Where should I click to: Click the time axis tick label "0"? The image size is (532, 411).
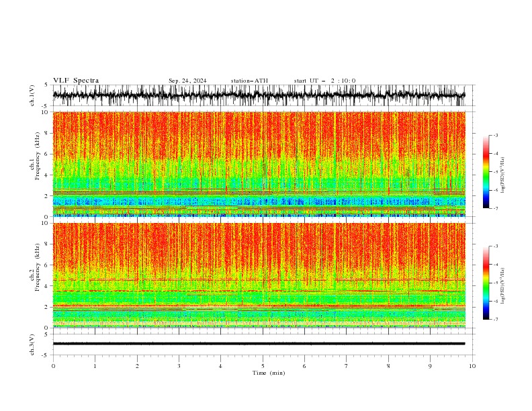pyautogui.click(x=53, y=366)
